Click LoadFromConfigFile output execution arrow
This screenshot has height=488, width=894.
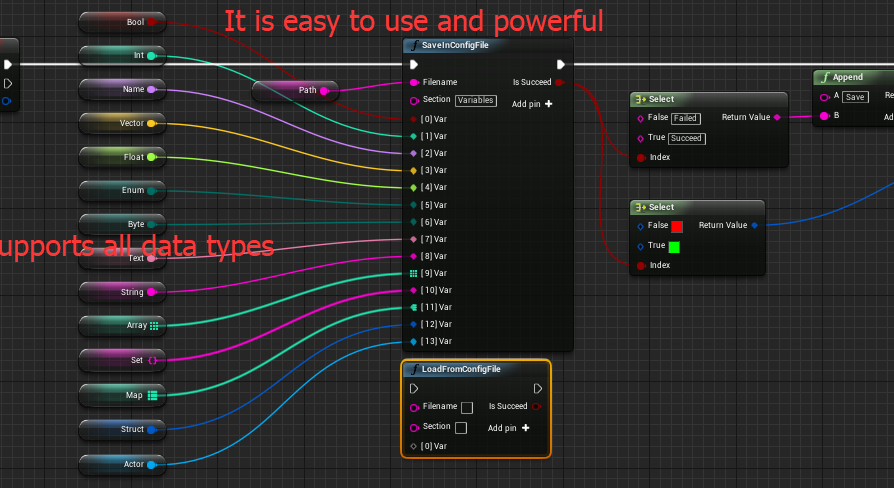(x=538, y=388)
